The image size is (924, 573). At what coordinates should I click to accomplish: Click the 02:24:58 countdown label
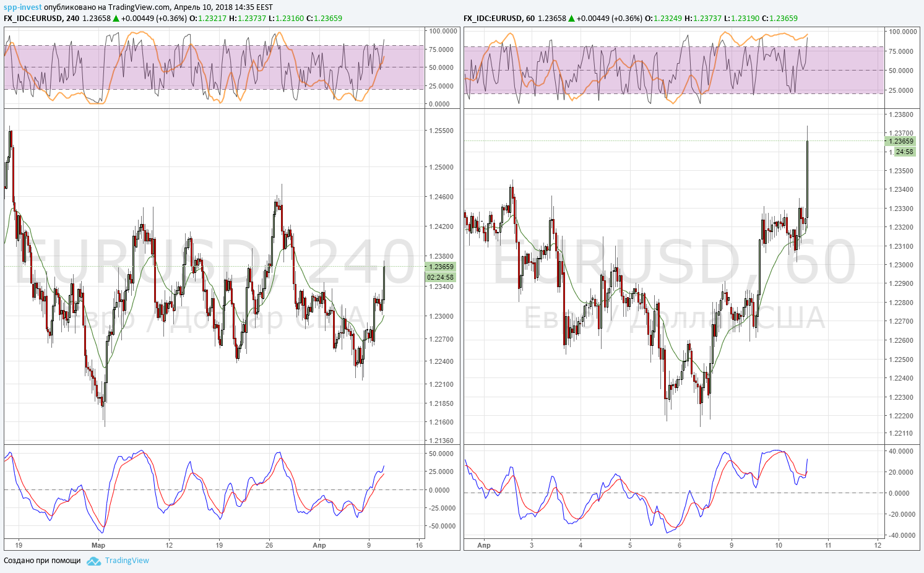(441, 277)
